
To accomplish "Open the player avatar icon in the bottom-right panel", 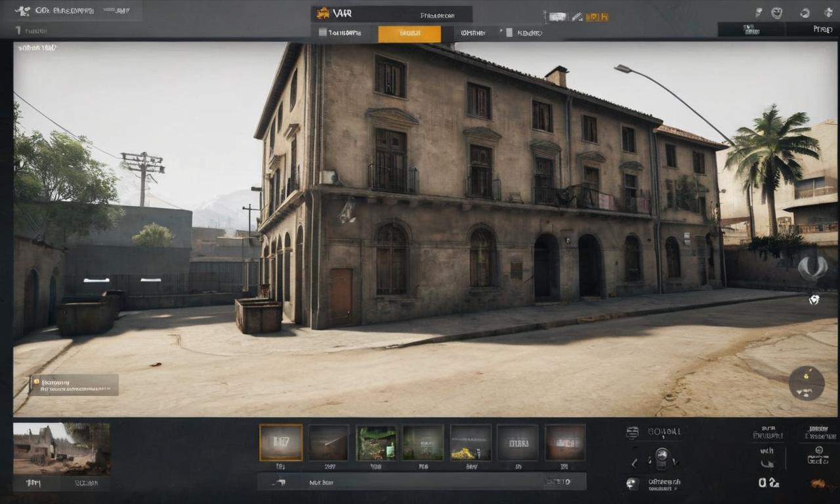I will (633, 484).
